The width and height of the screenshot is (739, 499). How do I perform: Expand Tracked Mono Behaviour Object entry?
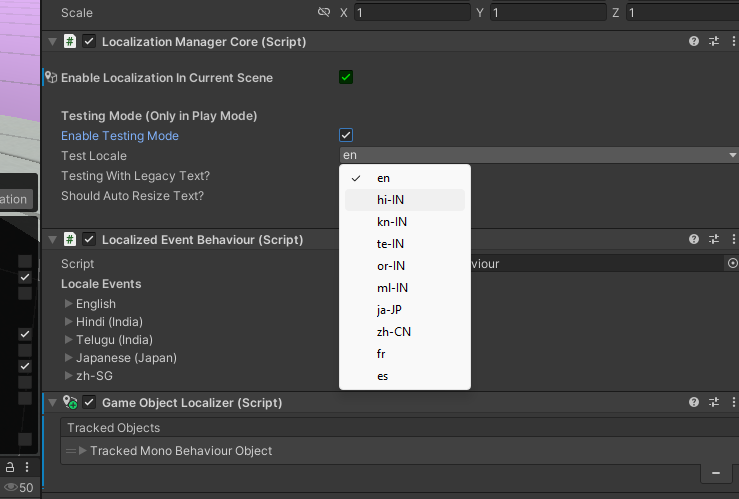[x=82, y=450]
